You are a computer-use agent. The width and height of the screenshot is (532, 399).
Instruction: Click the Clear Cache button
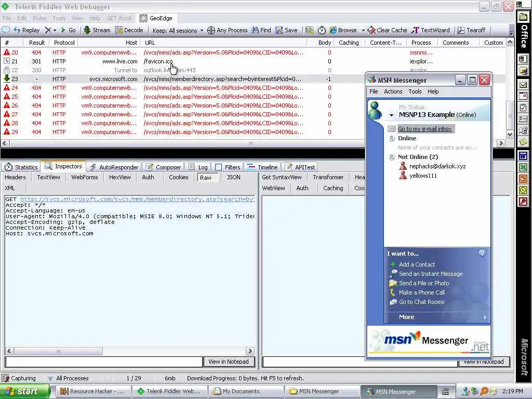coord(387,30)
